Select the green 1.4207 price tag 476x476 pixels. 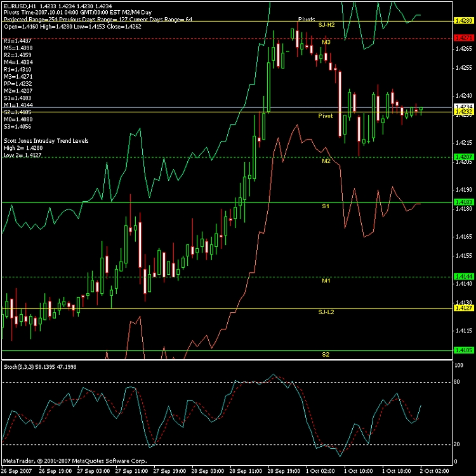(x=463, y=156)
